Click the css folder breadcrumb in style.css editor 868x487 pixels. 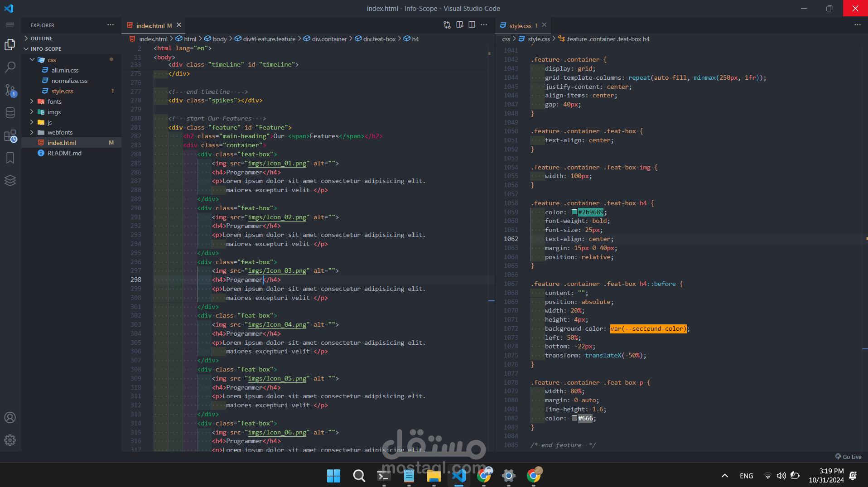(x=506, y=39)
